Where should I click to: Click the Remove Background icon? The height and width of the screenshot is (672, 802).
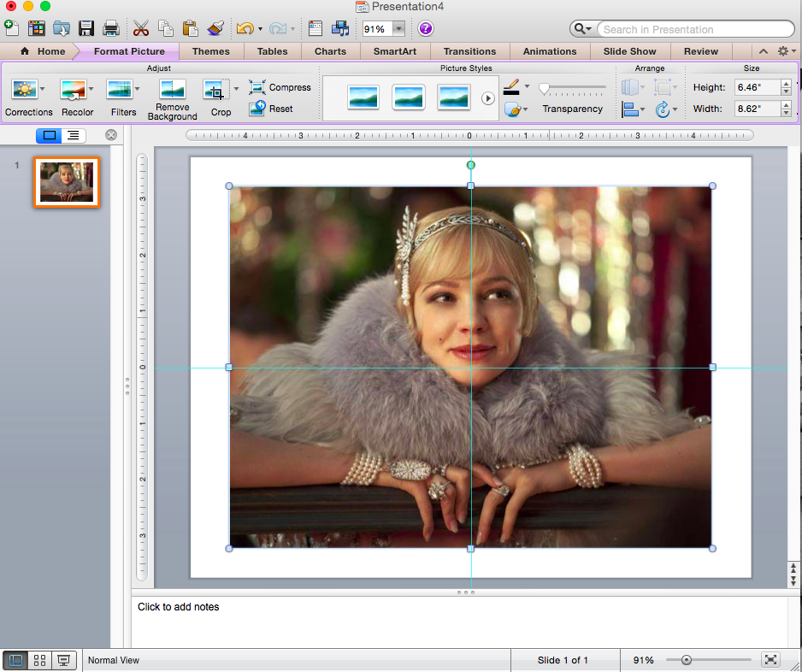point(172,90)
